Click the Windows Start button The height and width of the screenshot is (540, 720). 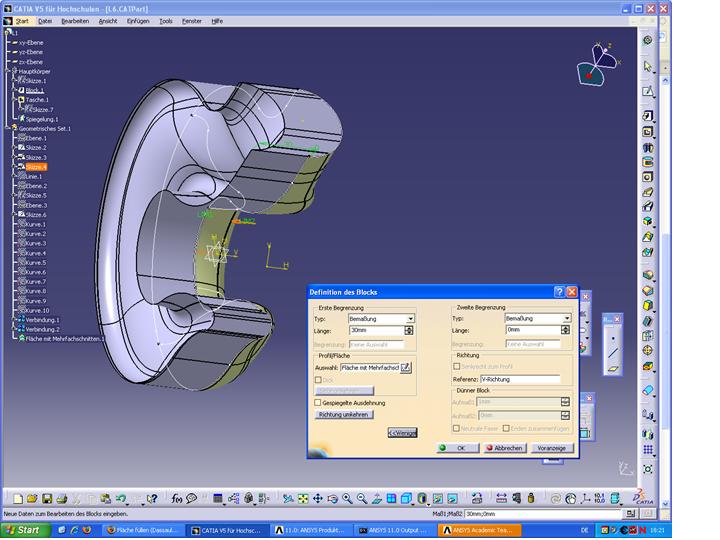(24, 530)
